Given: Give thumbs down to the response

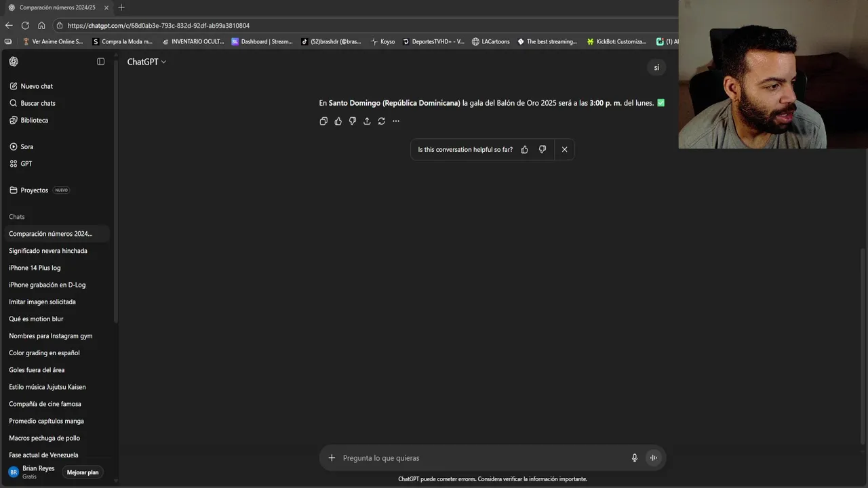Looking at the screenshot, I should coord(353,121).
